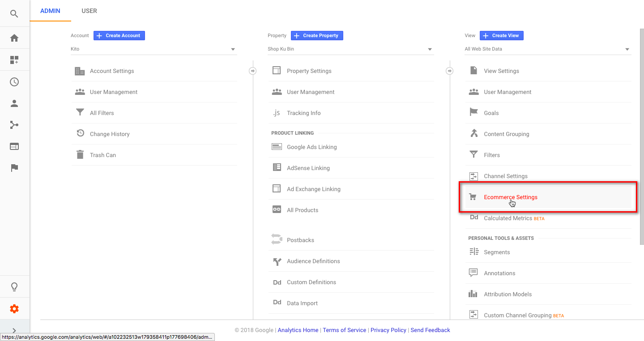Open the Kito account dropdown

coord(154,49)
